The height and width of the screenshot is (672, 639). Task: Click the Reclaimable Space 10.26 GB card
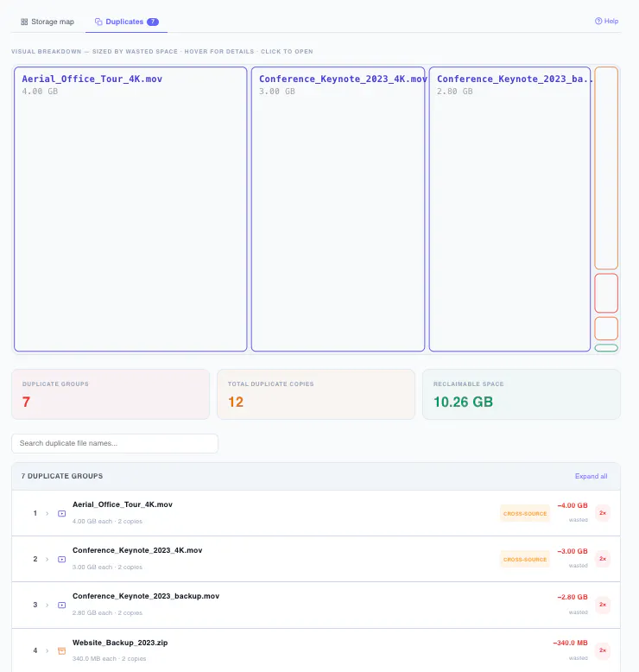[522, 394]
